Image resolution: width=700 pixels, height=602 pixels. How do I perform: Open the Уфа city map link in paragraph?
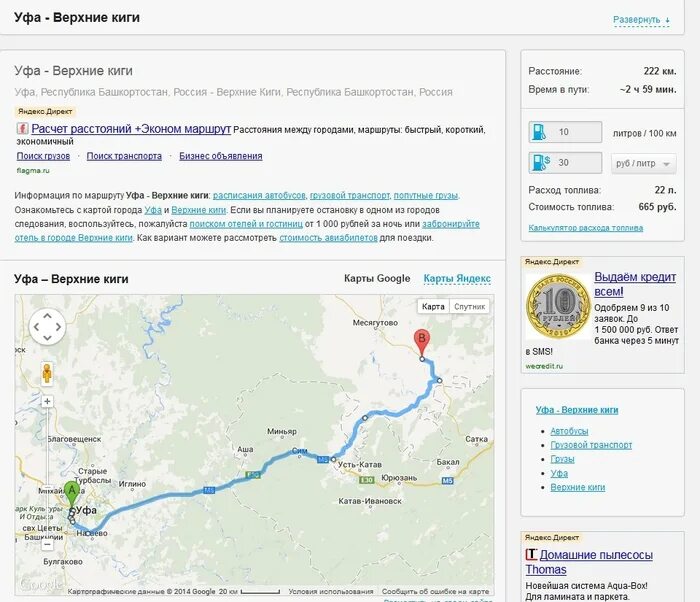click(x=153, y=210)
